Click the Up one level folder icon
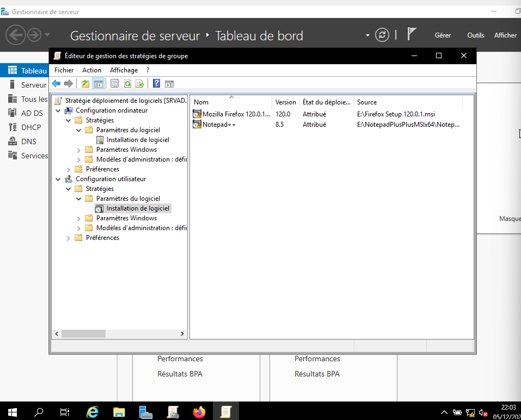 tap(85, 83)
